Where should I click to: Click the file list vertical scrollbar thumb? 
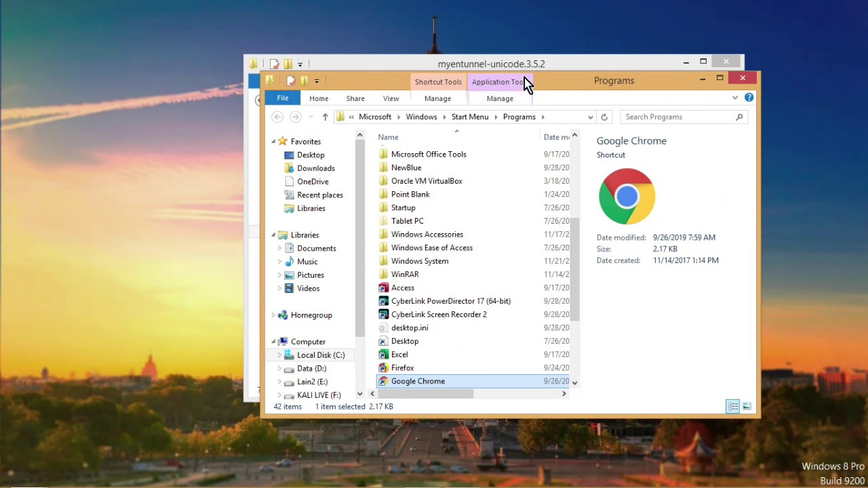coord(575,269)
